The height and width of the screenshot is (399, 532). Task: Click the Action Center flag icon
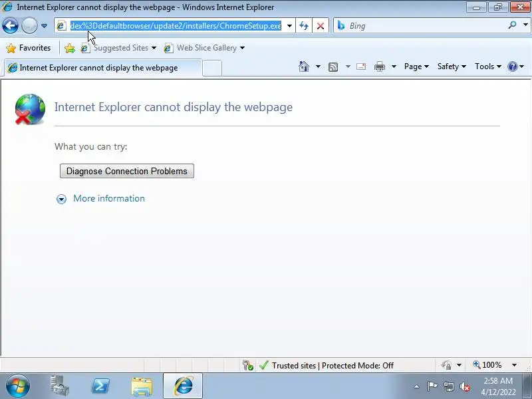[432, 386]
